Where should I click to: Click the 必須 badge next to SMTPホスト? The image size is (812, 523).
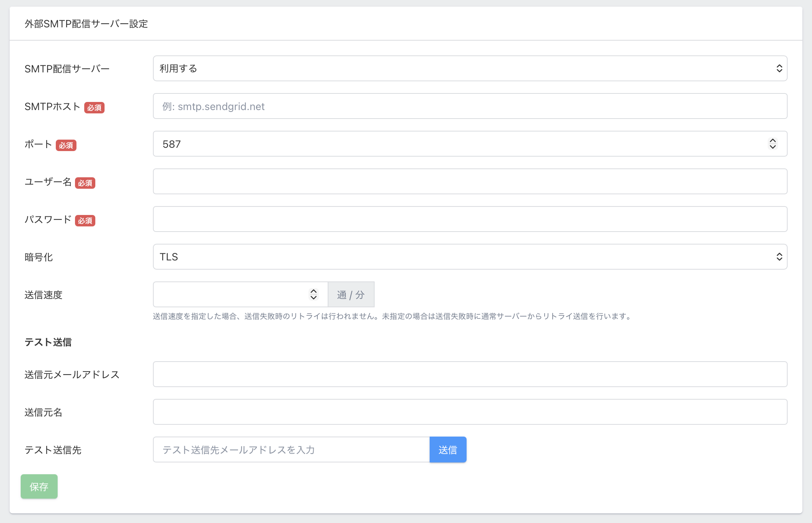[x=94, y=107]
